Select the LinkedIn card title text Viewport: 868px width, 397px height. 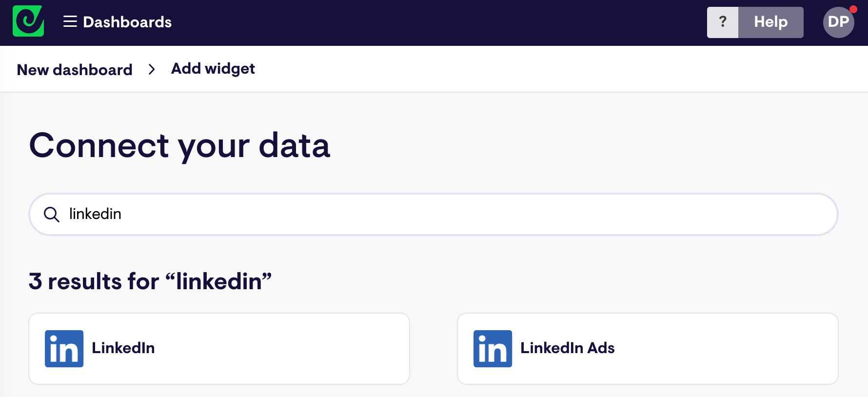pyautogui.click(x=123, y=348)
